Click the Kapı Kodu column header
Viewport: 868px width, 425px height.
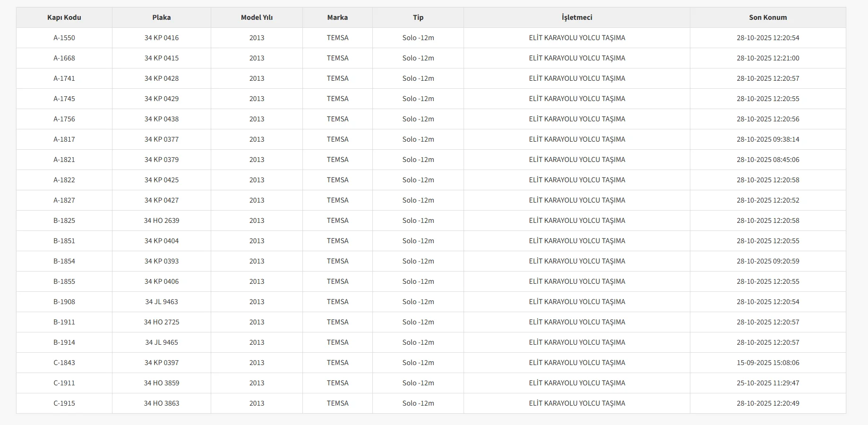click(x=64, y=17)
